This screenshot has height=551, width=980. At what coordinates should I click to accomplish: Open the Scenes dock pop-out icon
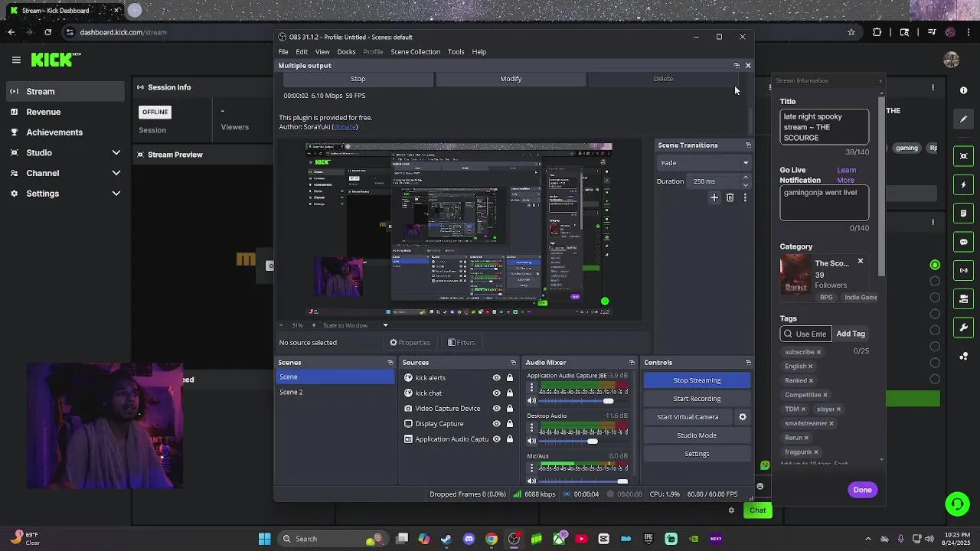point(390,363)
